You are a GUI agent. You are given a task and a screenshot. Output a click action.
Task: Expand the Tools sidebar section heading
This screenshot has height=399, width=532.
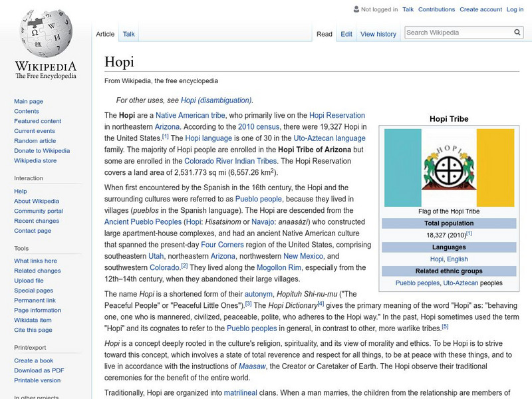(x=21, y=248)
